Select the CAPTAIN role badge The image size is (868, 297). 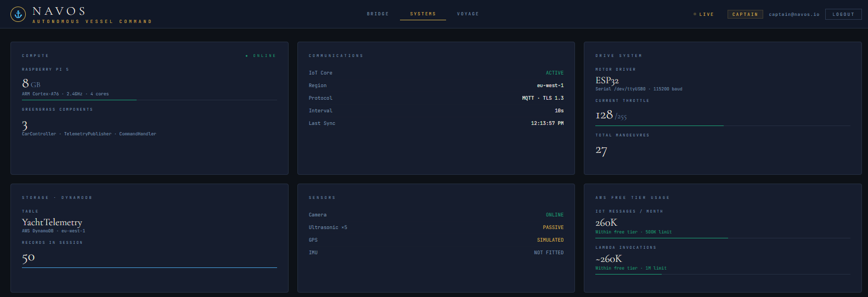(x=745, y=15)
